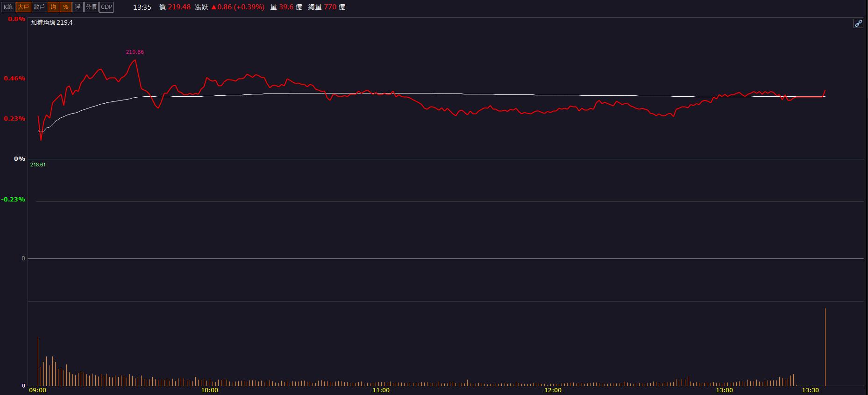Click the 13:30 time axis marker
Image resolution: width=868 pixels, height=395 pixels.
[x=810, y=390]
